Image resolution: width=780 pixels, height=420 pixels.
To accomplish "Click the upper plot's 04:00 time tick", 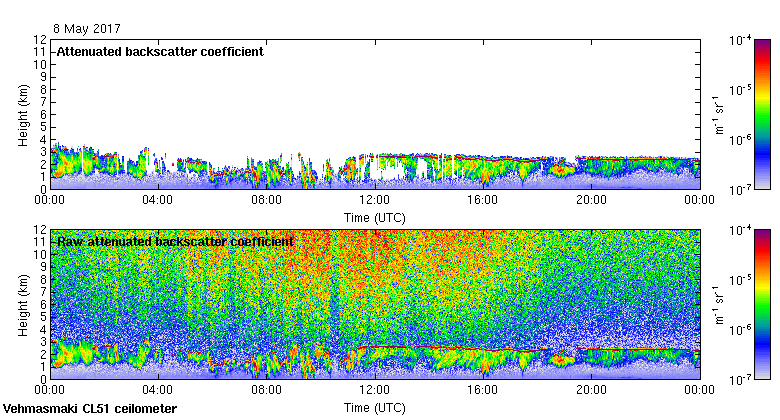I will coord(158,200).
